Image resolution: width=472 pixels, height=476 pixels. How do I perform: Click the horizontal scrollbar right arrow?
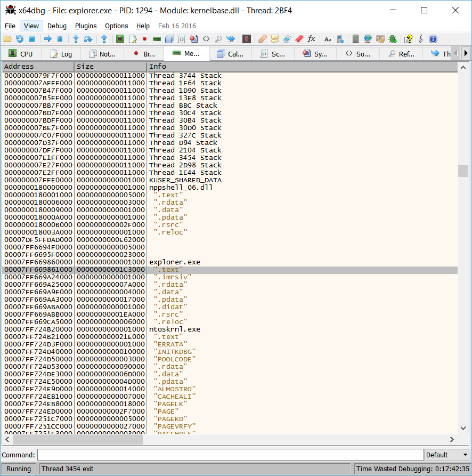coord(452,439)
